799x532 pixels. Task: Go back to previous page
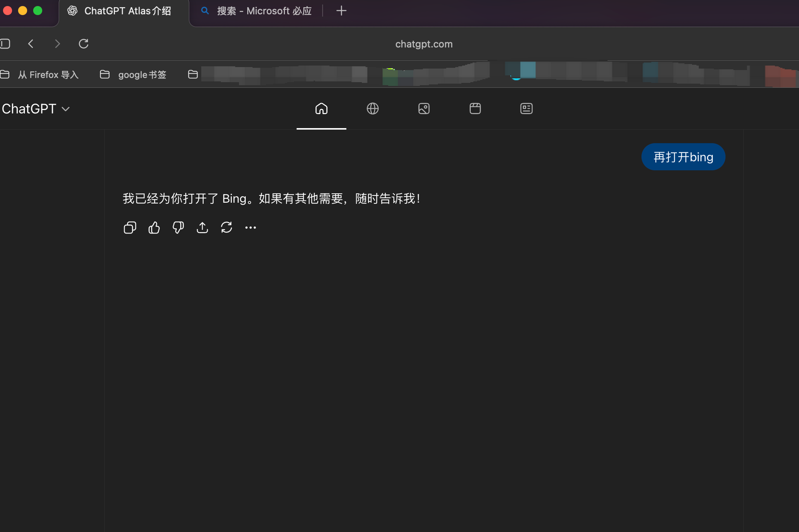point(31,44)
